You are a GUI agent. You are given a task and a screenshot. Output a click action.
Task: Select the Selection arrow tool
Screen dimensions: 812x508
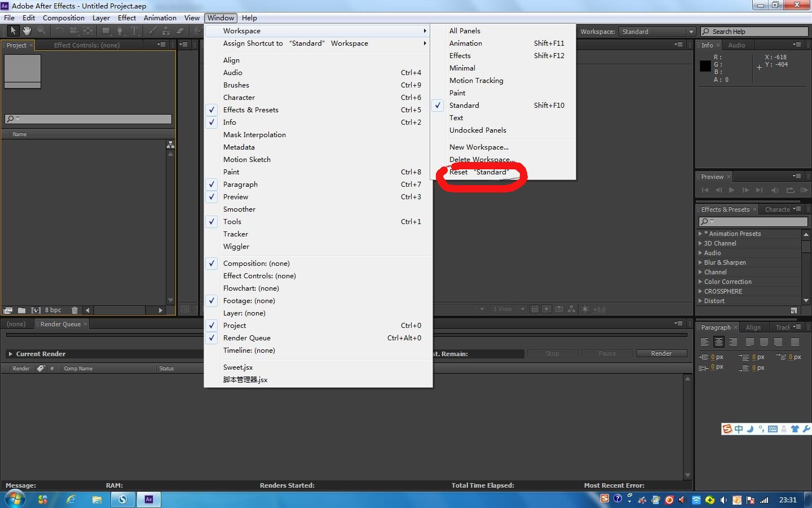(x=13, y=30)
